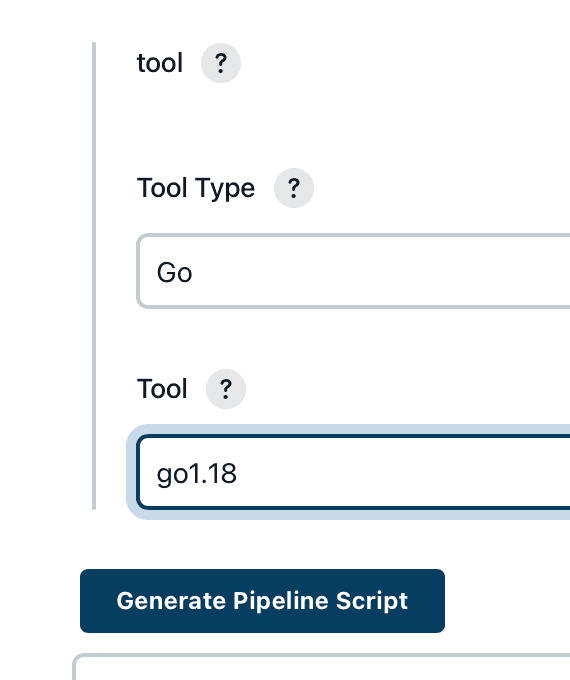The height and width of the screenshot is (680, 570).
Task: Show help for the Tool field
Action: pyautogui.click(x=226, y=389)
